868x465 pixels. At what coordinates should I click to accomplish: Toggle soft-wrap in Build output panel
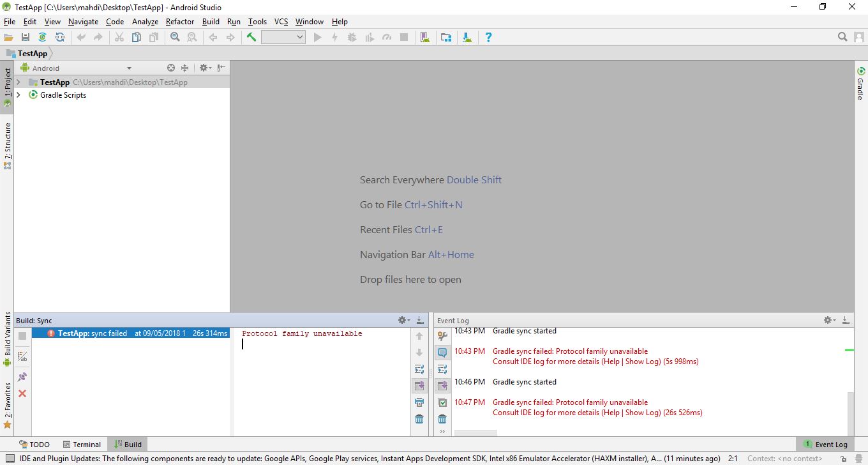click(x=419, y=369)
